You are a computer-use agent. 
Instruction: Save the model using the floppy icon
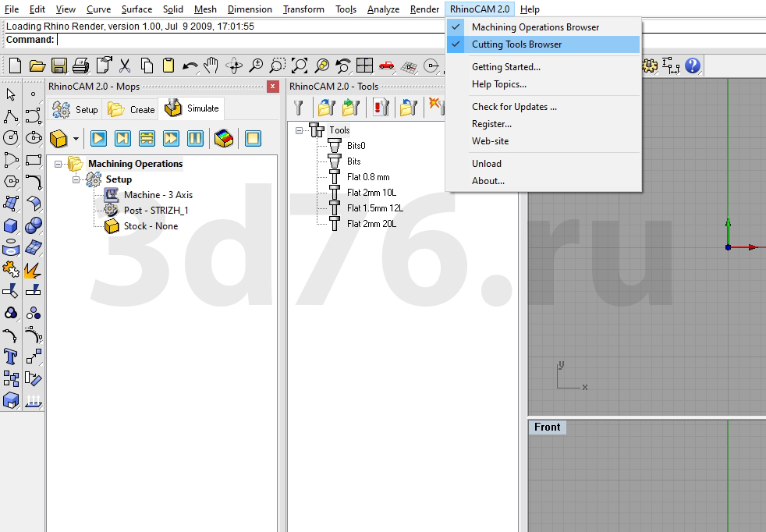(x=59, y=66)
